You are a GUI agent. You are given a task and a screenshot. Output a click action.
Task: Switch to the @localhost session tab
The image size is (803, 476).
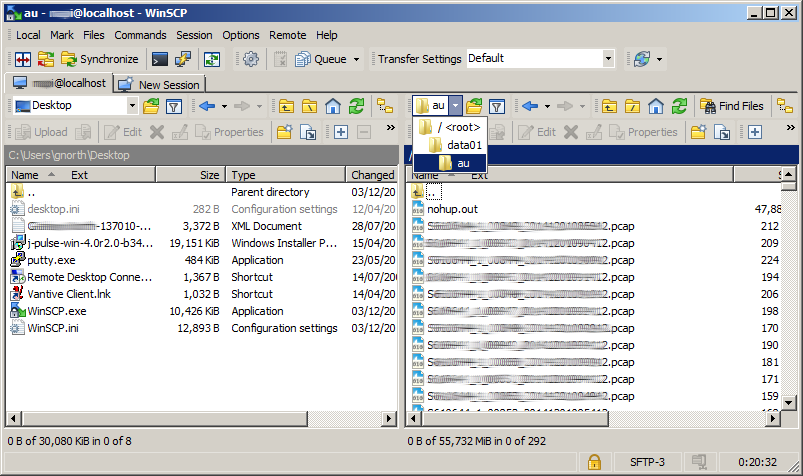[x=59, y=84]
